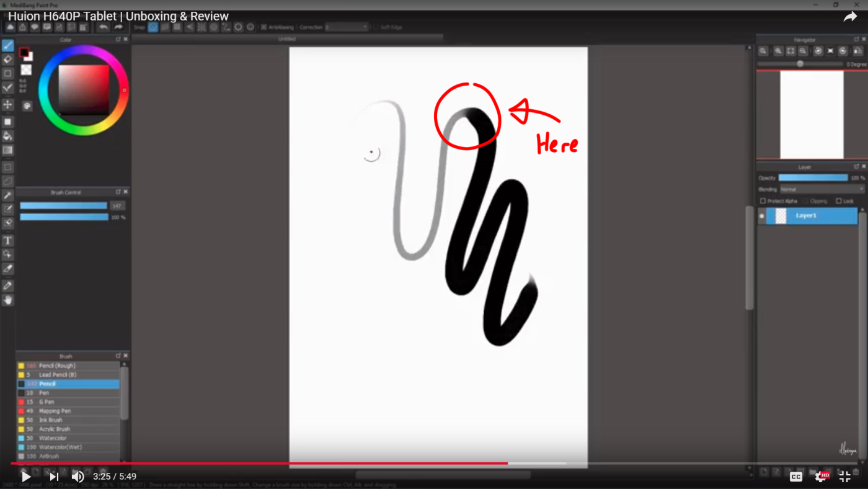Click the zoom-in icon in the Navigator panel

778,51
